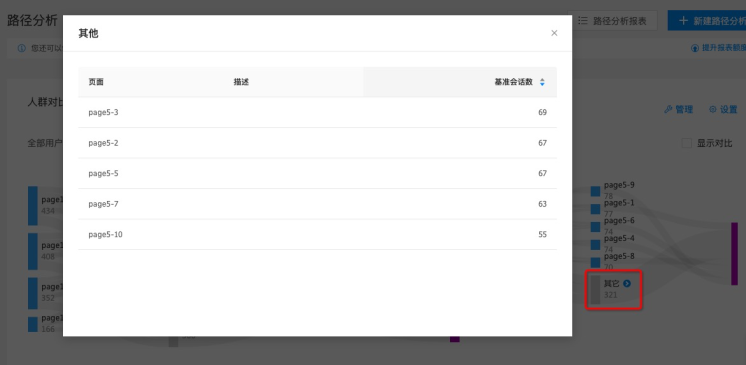The height and width of the screenshot is (365, 746).
Task: Click the page5-9 node in the chart
Action: tap(595, 191)
